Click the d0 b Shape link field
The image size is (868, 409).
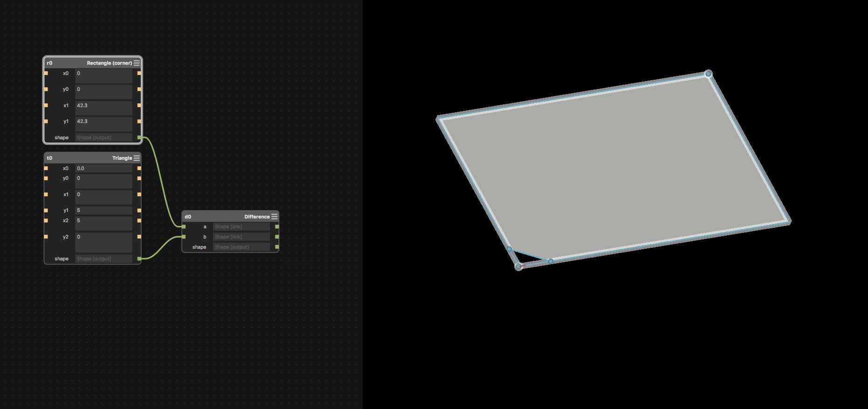click(241, 237)
